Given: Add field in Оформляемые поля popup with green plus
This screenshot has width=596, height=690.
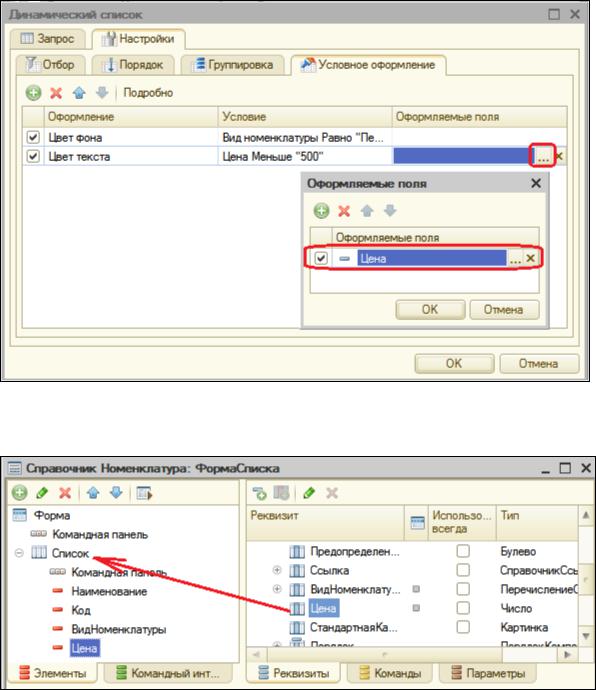Looking at the screenshot, I should (x=321, y=211).
